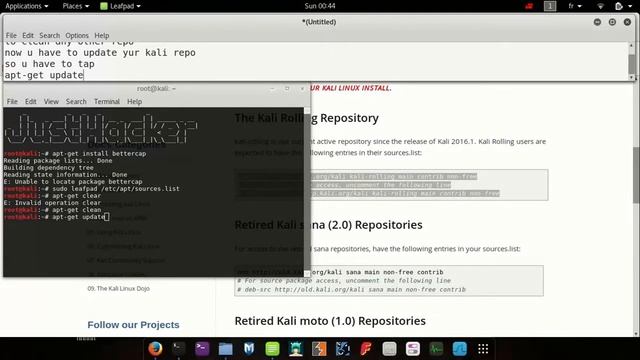Click the red recording indicator in top bar
This screenshot has height=360, width=640.
coord(529,6)
